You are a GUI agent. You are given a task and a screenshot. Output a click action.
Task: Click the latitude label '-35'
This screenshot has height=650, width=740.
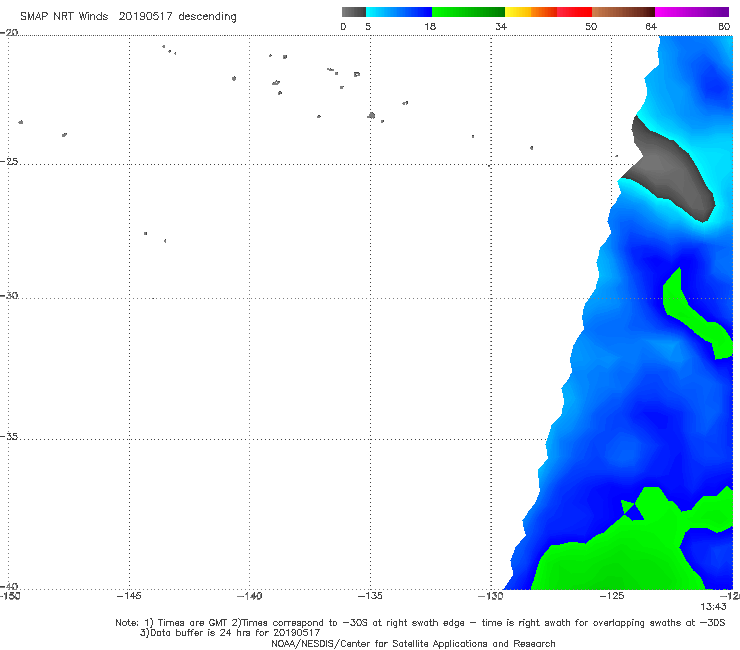pyautogui.click(x=9, y=436)
